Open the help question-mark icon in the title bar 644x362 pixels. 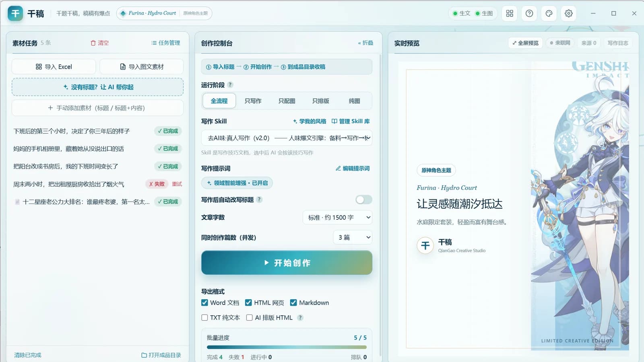529,13
